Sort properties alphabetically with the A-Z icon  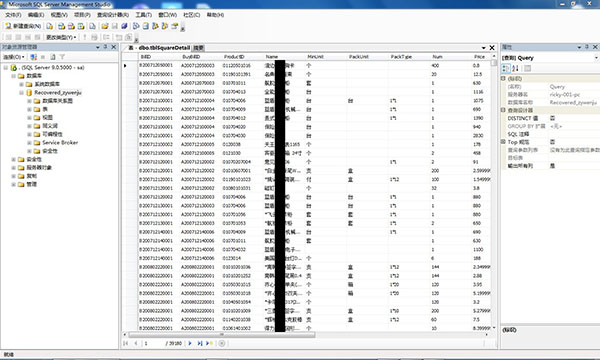515,68
